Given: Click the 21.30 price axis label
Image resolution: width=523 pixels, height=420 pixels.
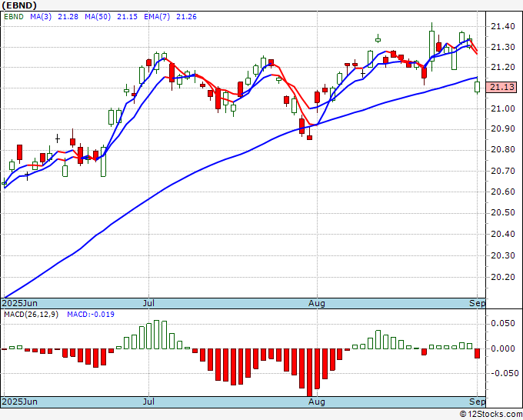Looking at the screenshot, I should 503,48.
